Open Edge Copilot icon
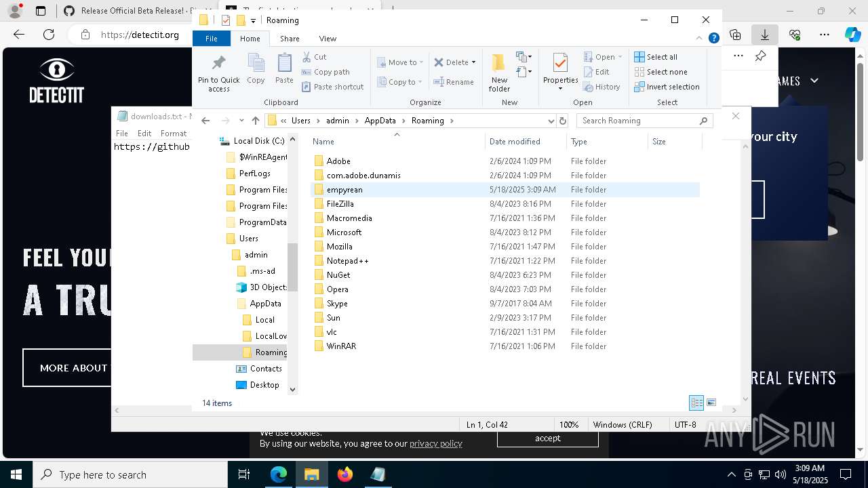 (x=852, y=35)
